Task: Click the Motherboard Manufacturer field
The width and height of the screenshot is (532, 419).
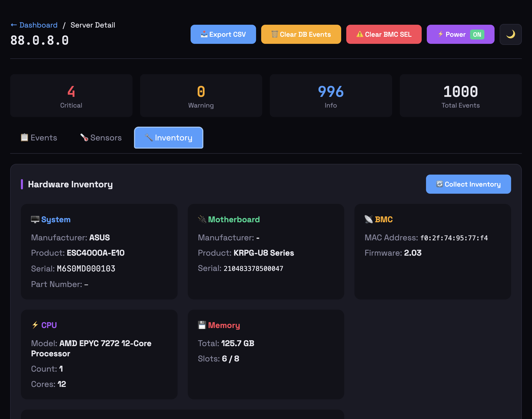Action: tap(229, 238)
